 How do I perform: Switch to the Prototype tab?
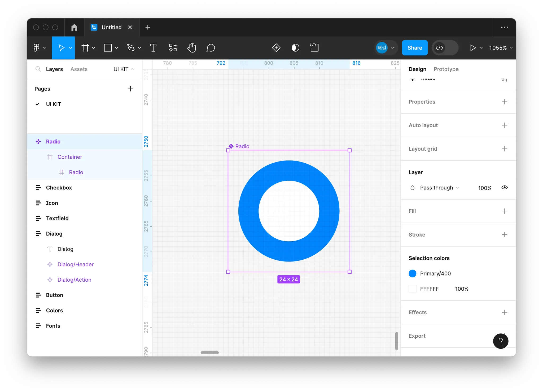(x=446, y=69)
